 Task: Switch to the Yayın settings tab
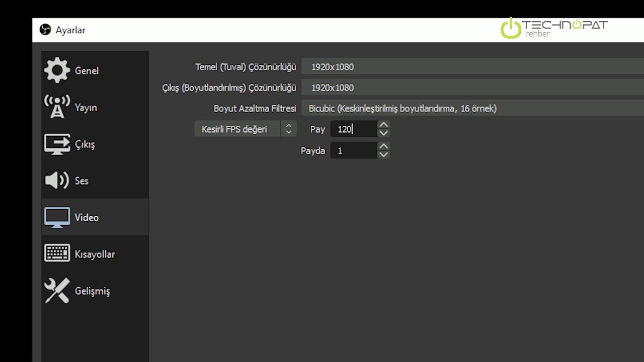click(x=95, y=107)
